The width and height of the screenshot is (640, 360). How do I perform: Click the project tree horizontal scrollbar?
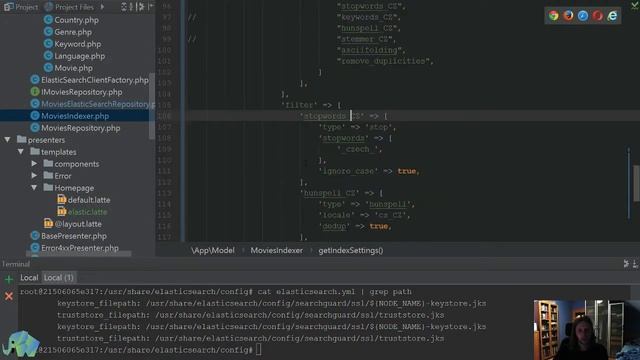78,254
